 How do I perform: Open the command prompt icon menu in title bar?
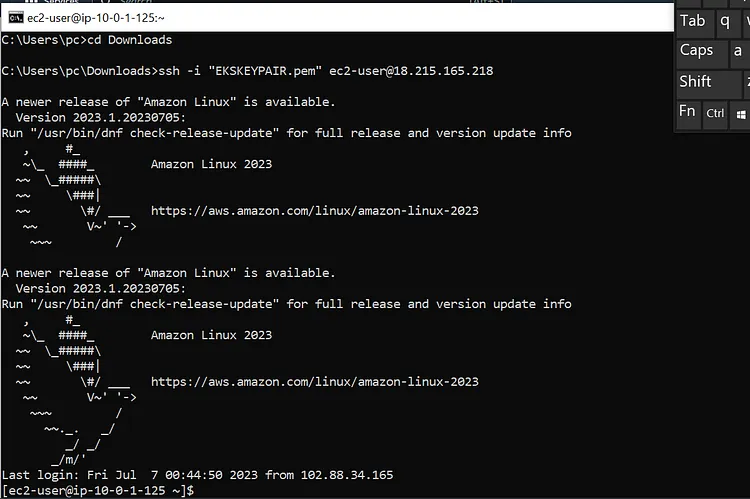15,18
